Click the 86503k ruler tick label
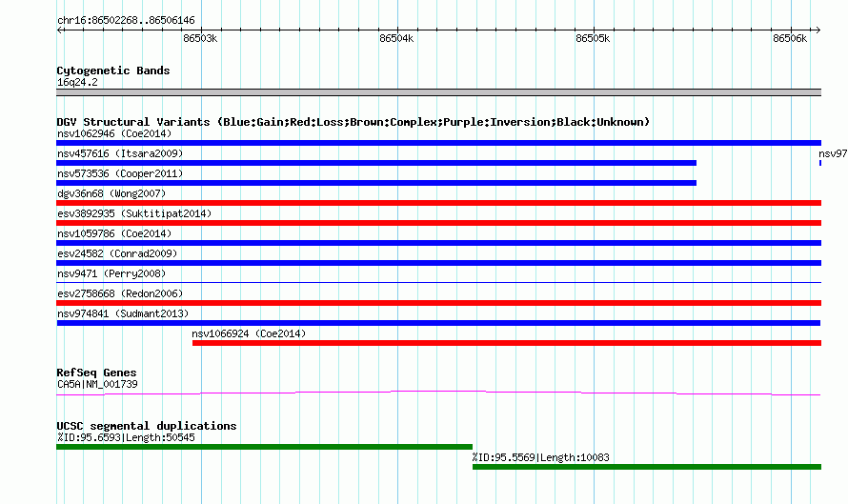 (x=200, y=38)
